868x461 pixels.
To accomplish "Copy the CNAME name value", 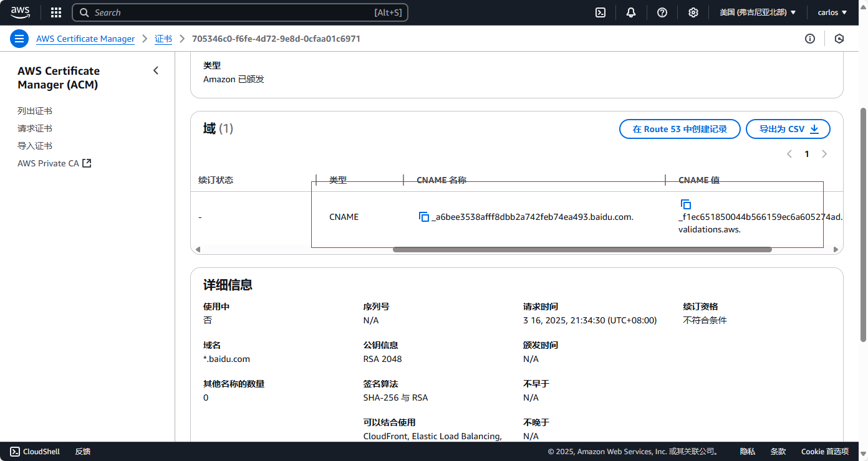I will [424, 217].
